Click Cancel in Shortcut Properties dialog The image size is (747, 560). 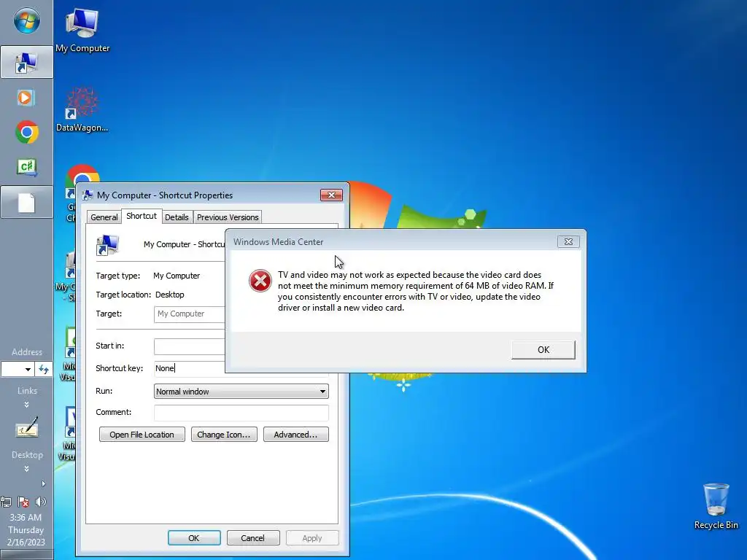(252, 538)
